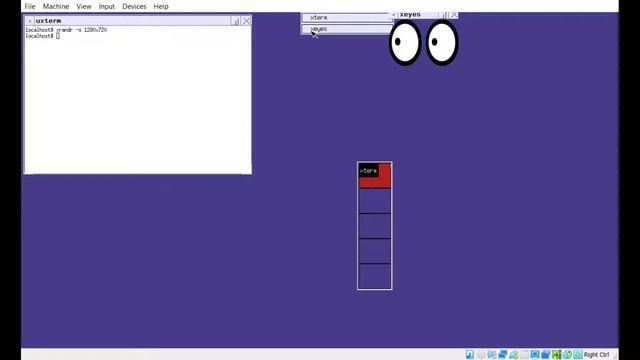Click the recording status icon

coord(546,354)
